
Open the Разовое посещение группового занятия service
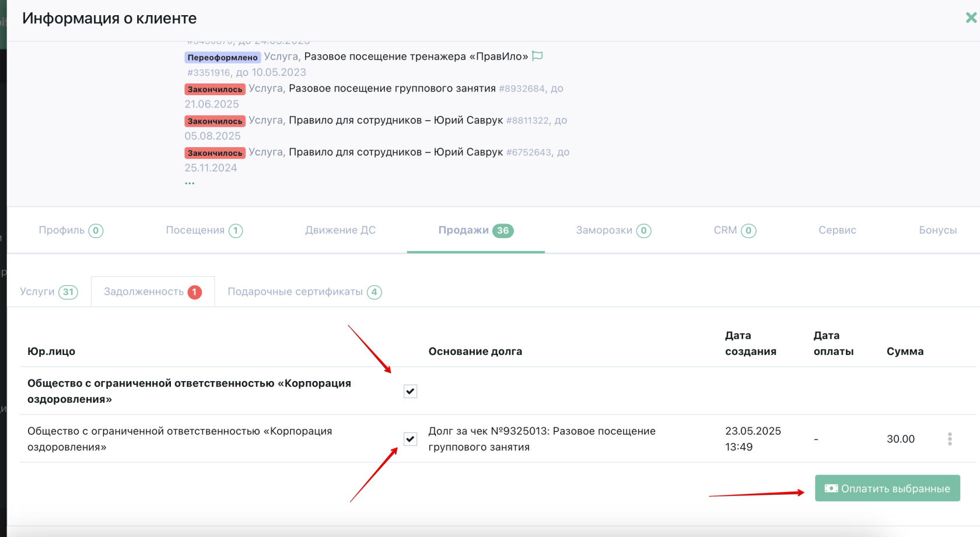pyautogui.click(x=392, y=89)
